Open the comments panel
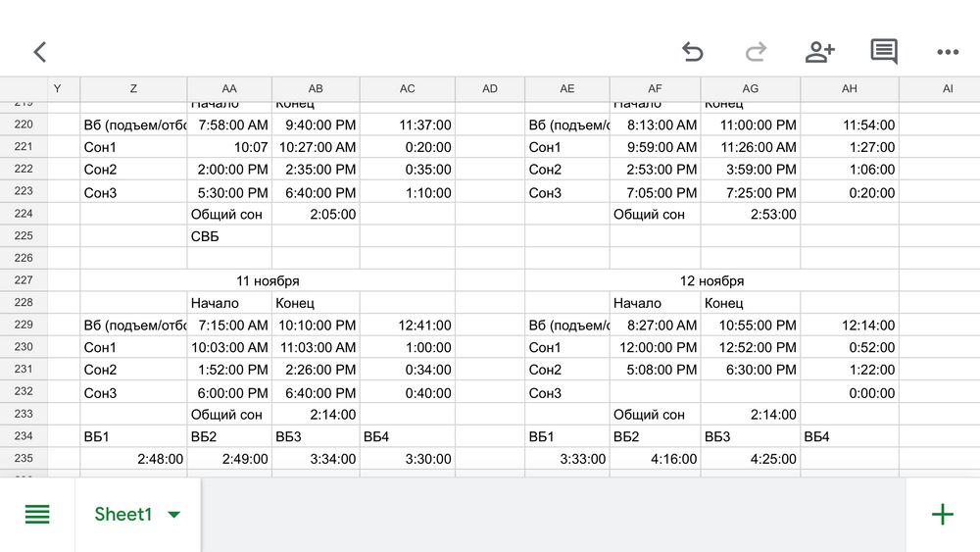Image resolution: width=980 pixels, height=552 pixels. [884, 52]
